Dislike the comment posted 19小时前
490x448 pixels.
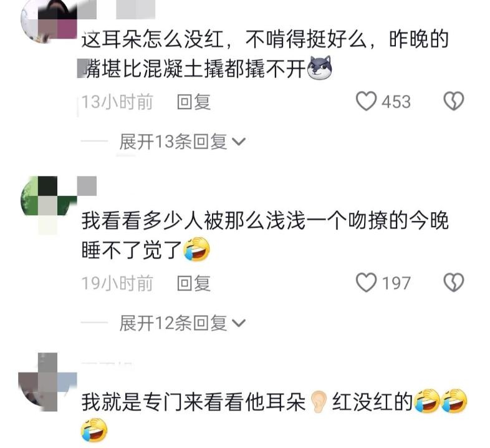click(454, 283)
